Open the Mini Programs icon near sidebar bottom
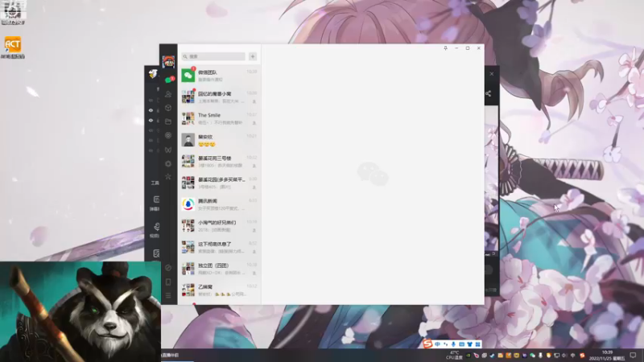This screenshot has height=362, width=644. pos(168,268)
